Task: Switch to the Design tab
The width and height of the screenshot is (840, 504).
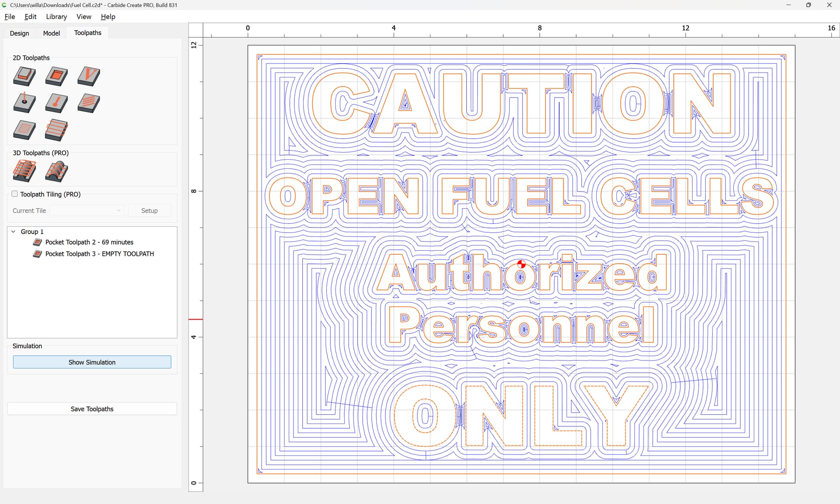Action: 19,33
